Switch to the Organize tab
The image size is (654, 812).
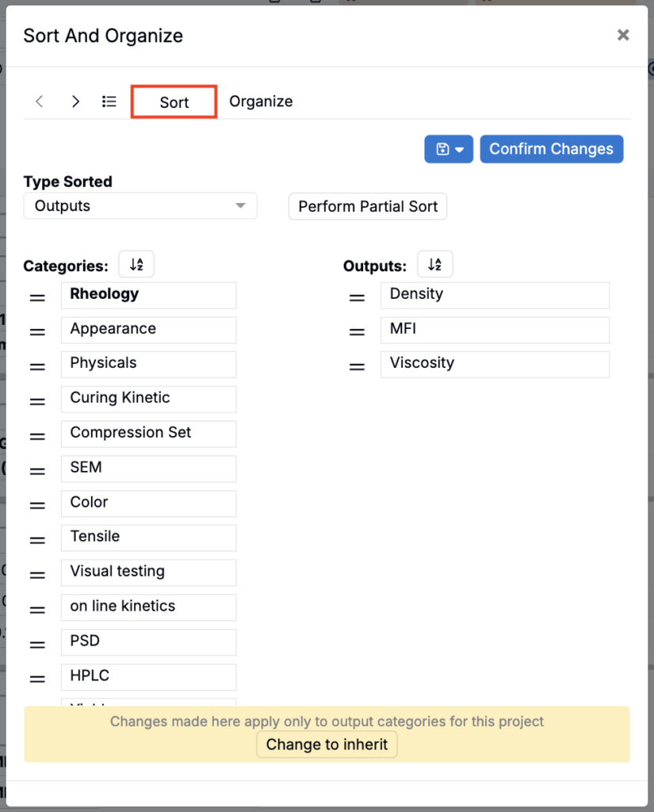point(261,101)
